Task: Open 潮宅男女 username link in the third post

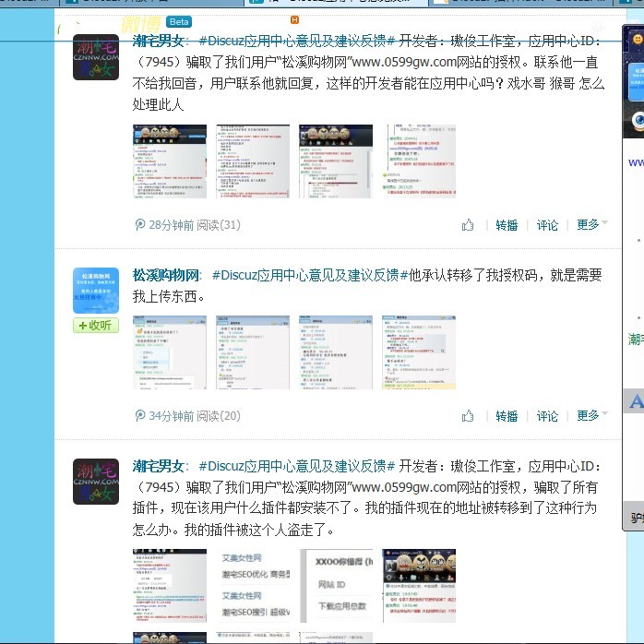Action: tap(158, 466)
